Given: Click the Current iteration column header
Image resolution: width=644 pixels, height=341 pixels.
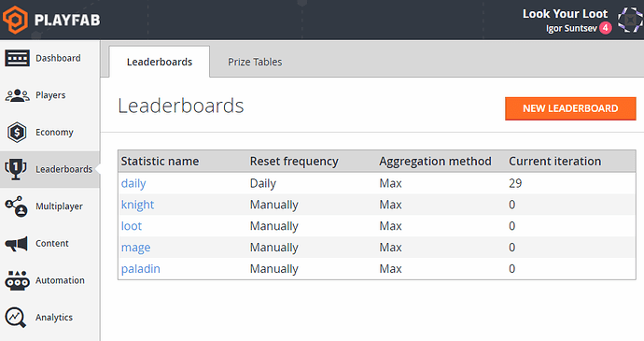Looking at the screenshot, I should pyautogui.click(x=555, y=162).
